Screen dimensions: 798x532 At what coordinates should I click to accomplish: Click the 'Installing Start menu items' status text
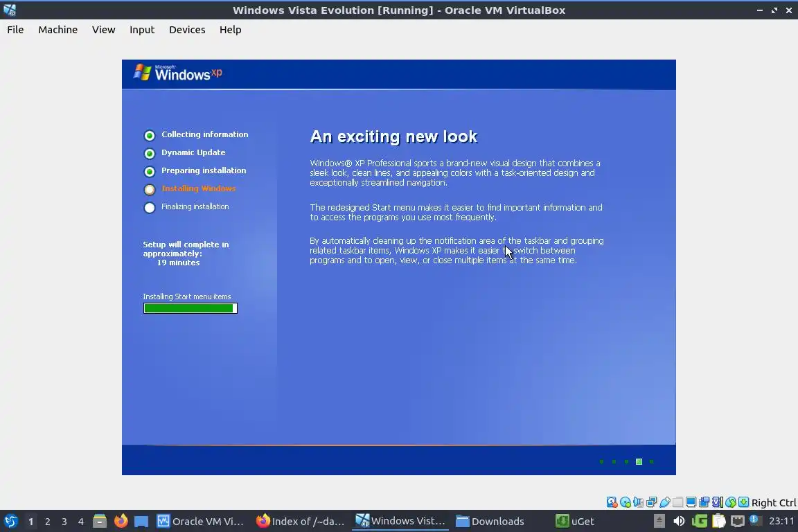click(187, 296)
